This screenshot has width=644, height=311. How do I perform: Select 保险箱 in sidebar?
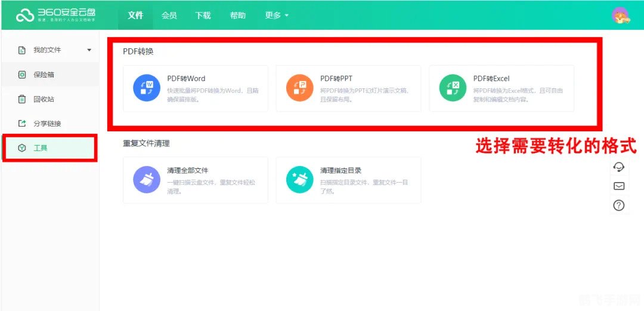tap(50, 75)
